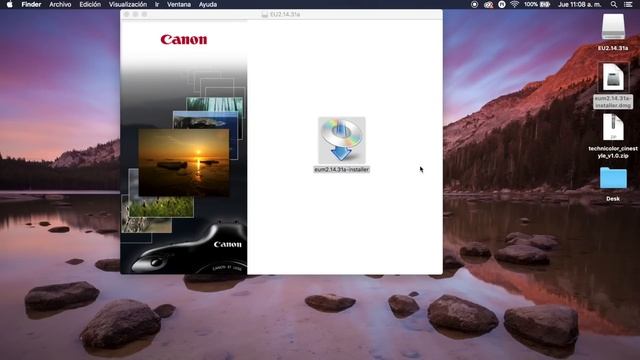Screen dimensions: 640x360
Task: Open the Ir menu
Action: [157, 4]
